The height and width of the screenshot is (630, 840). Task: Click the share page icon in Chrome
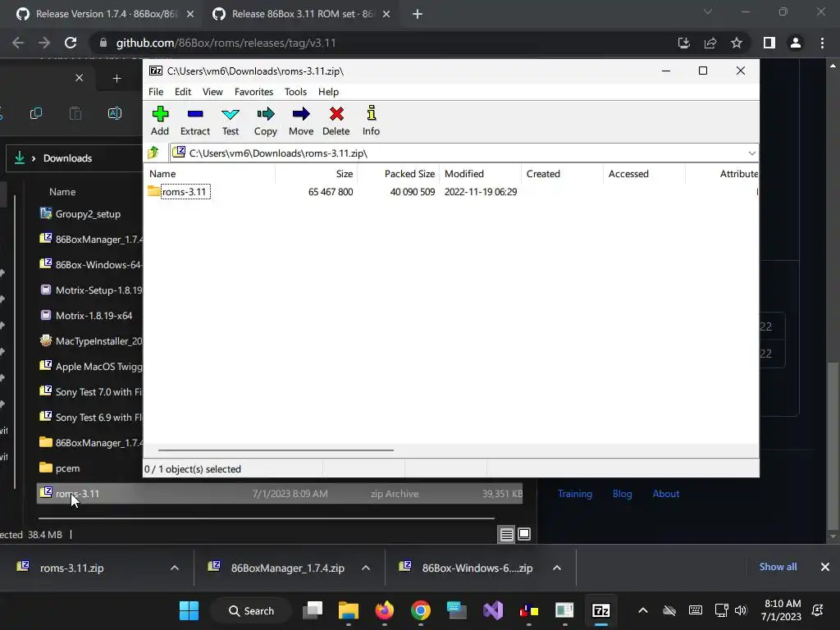pyautogui.click(x=710, y=43)
